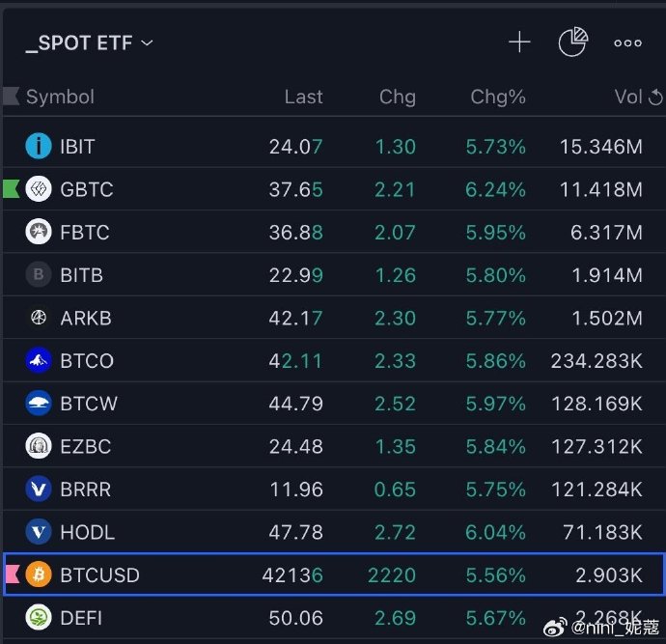The width and height of the screenshot is (666, 644).
Task: Click IBIT volume 15.346M
Action: (x=601, y=147)
